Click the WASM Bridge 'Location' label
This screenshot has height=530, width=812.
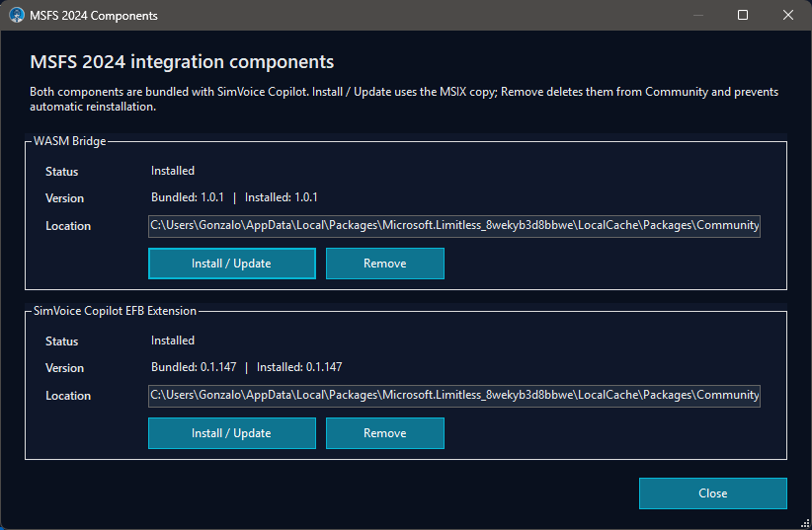(68, 226)
